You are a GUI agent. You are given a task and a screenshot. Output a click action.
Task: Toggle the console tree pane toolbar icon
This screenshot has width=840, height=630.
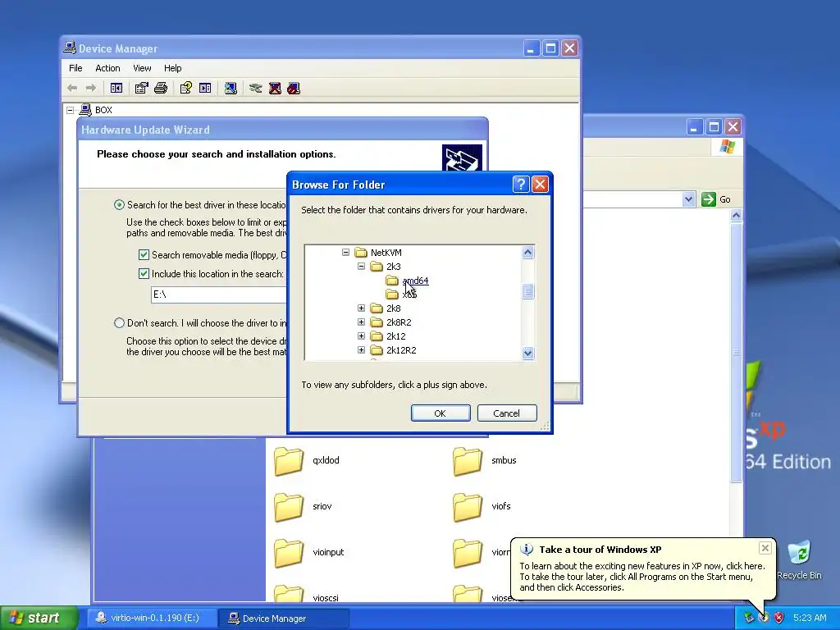(116, 88)
